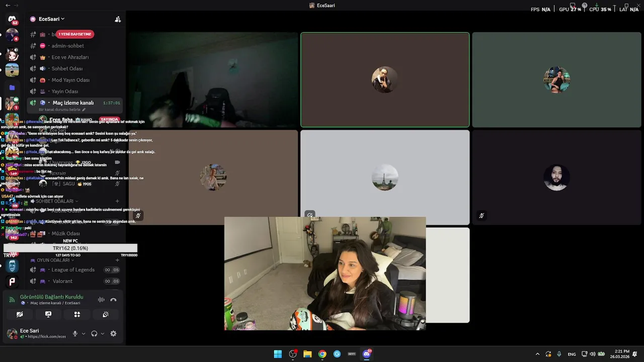644x362 pixels.
Task: Join the Mod Yayın Odası voice channel
Action: coord(75,80)
